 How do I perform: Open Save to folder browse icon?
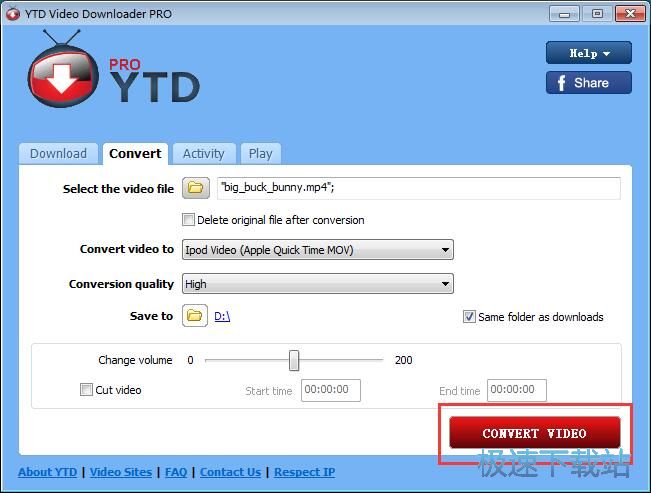click(195, 316)
